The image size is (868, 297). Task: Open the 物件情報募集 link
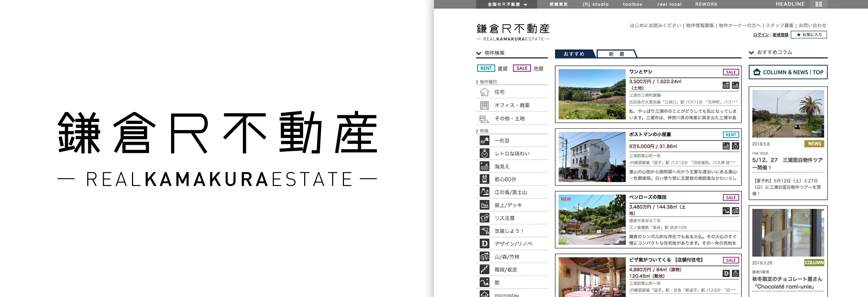click(700, 25)
